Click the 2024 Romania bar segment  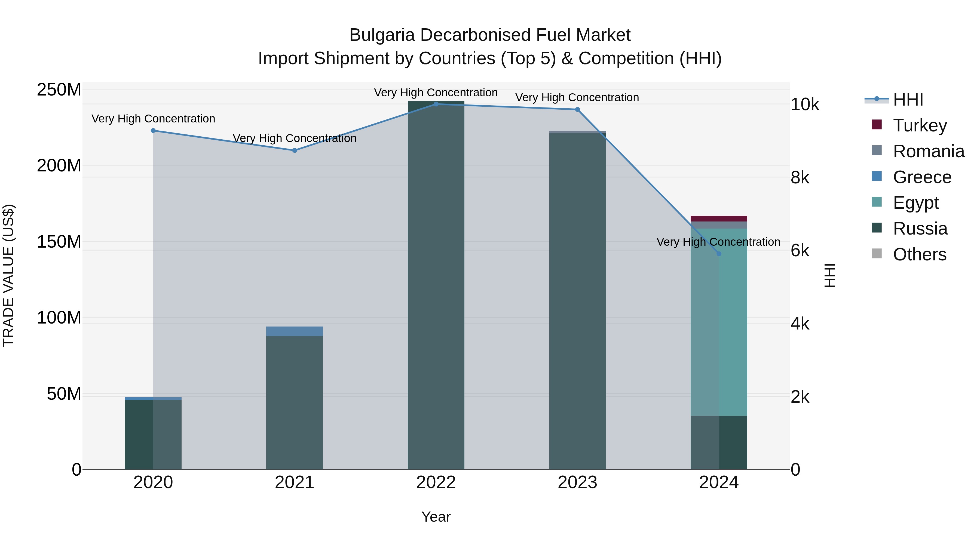[x=719, y=225]
